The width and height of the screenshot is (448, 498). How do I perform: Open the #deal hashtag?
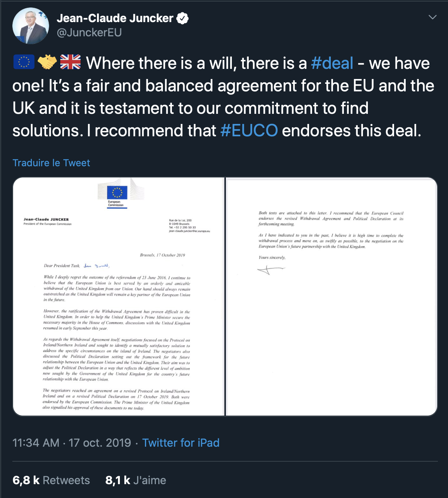tap(332, 63)
